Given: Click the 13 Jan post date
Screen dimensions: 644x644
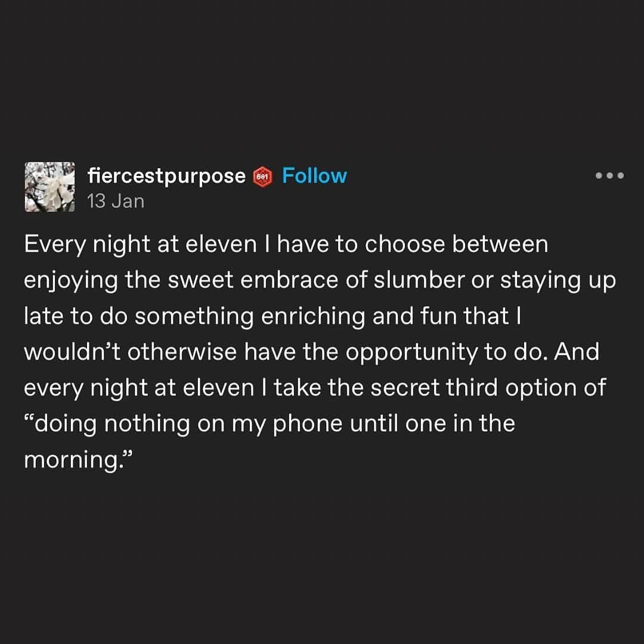Looking at the screenshot, I should [116, 202].
